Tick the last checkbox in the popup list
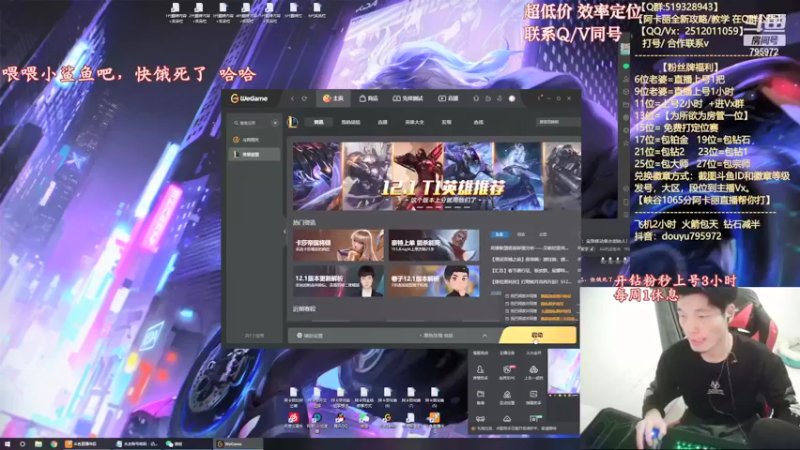 [x=507, y=318]
